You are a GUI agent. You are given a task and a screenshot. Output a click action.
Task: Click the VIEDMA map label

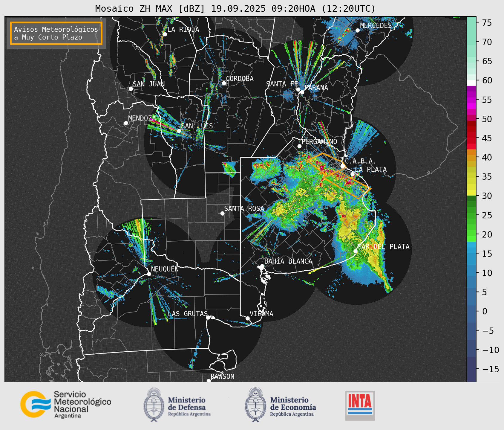[261, 314]
